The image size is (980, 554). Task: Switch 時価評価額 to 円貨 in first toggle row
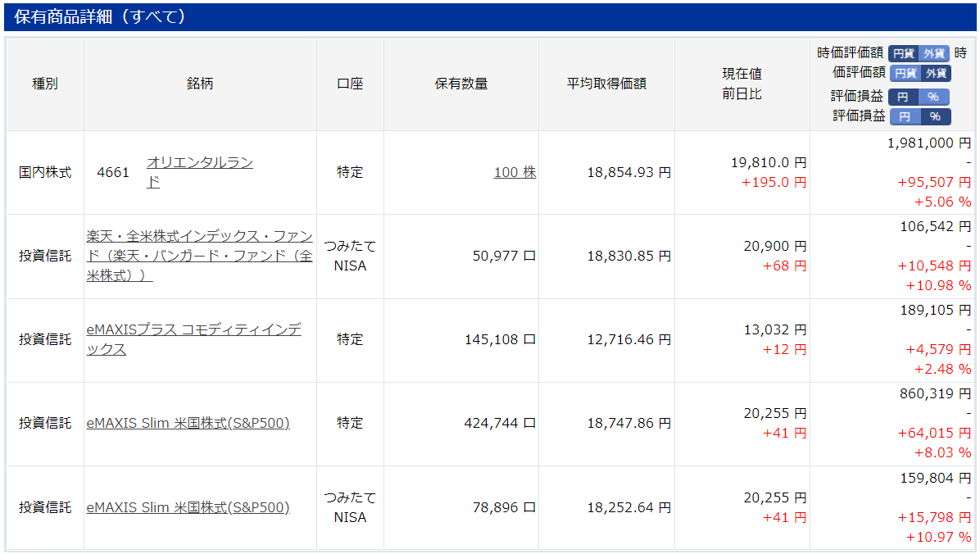coord(903,54)
